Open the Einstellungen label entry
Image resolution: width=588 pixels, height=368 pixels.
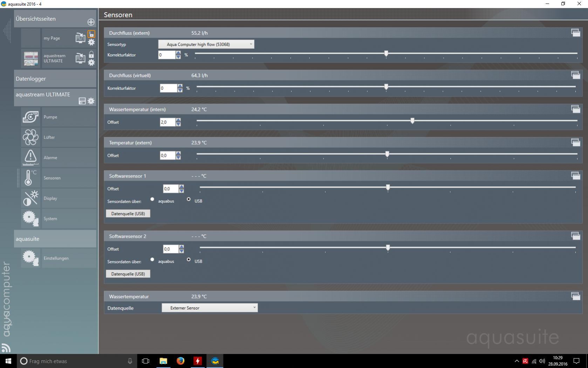69,258
